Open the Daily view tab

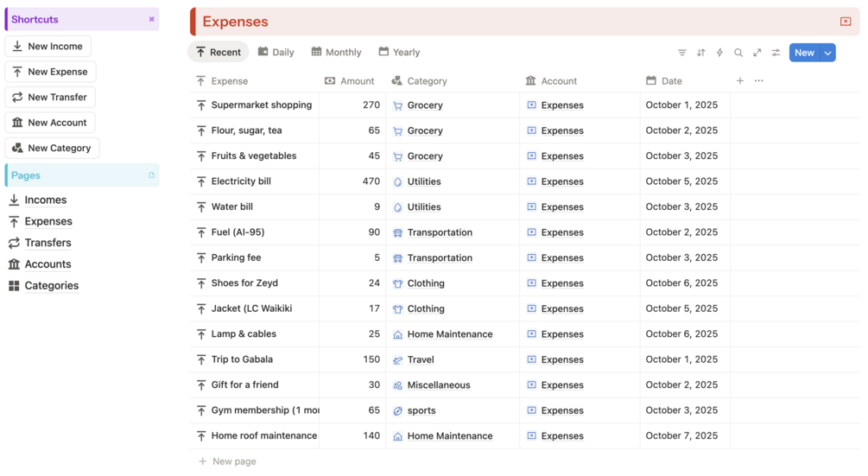pos(276,53)
